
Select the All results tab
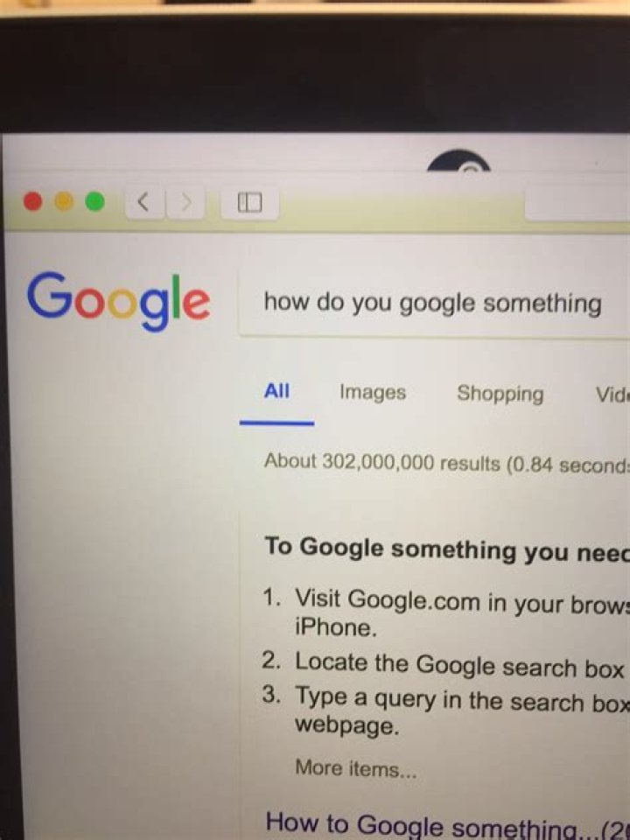pos(276,391)
